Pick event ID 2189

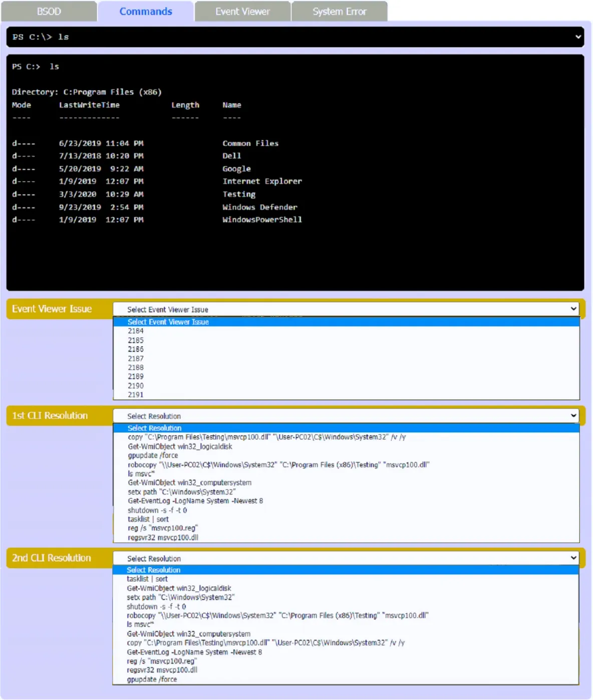point(346,376)
